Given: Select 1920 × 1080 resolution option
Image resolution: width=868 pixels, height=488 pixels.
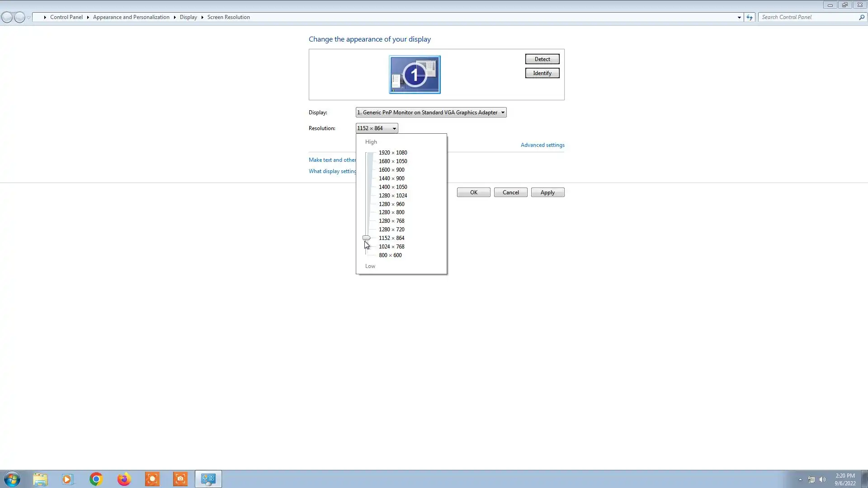Looking at the screenshot, I should pyautogui.click(x=392, y=153).
